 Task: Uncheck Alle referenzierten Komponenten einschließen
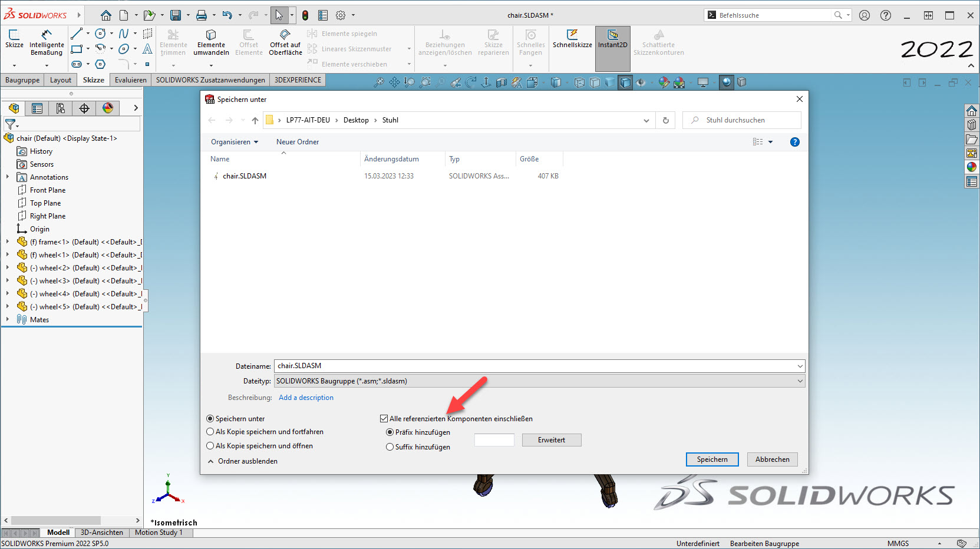384,419
